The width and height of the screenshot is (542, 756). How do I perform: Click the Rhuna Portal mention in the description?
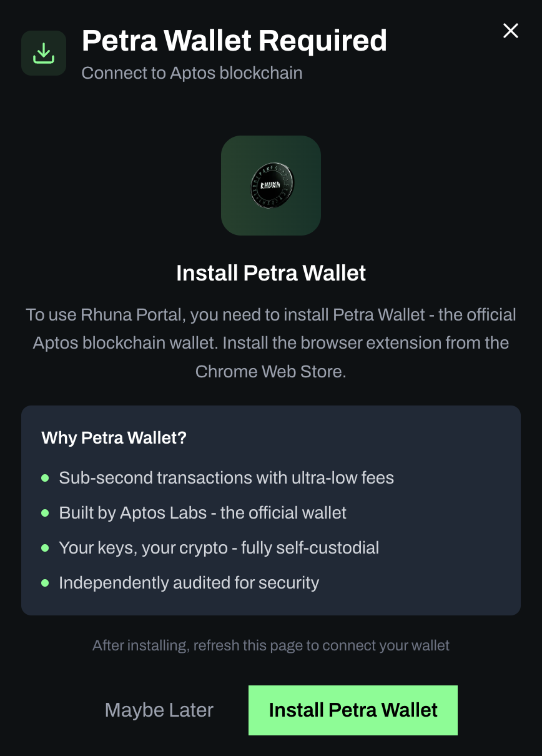point(132,314)
